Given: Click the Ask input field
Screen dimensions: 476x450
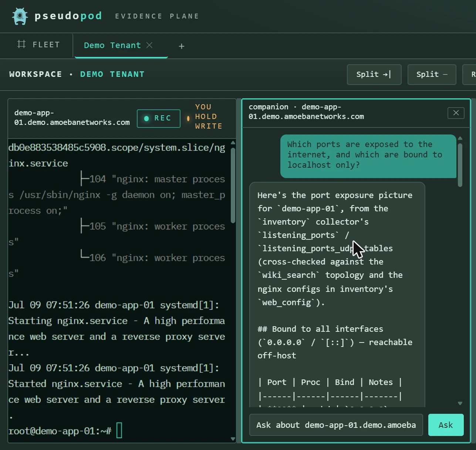Looking at the screenshot, I should pyautogui.click(x=336, y=425).
